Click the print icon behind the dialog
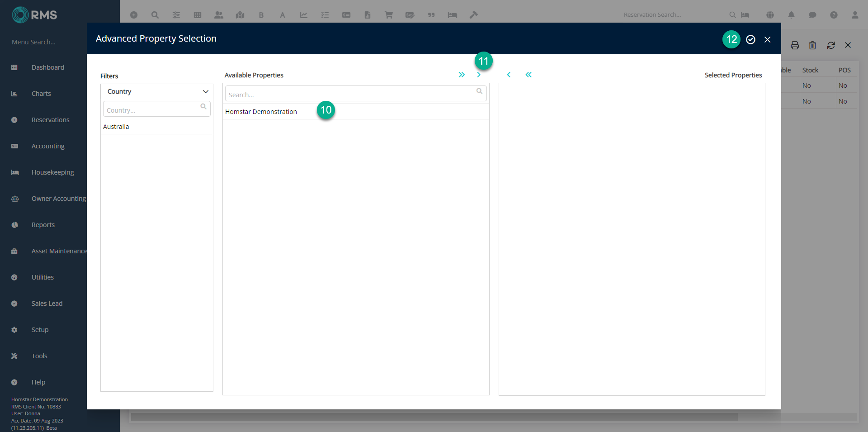 click(x=795, y=45)
